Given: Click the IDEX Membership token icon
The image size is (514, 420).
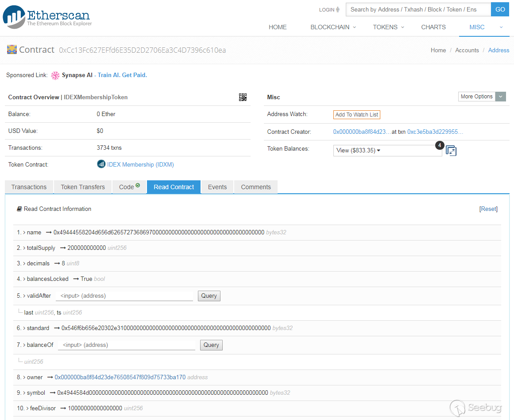Looking at the screenshot, I should coord(101,164).
